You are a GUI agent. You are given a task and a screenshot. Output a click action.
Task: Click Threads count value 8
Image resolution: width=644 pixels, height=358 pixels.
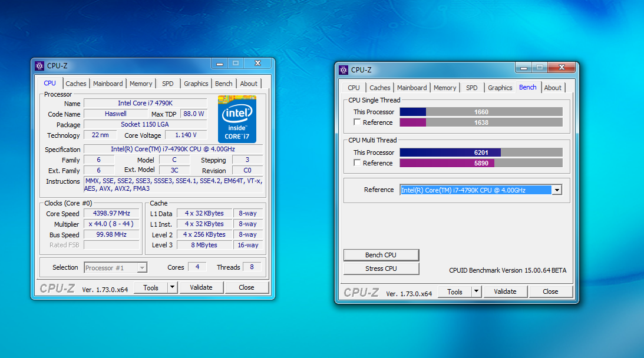tap(252, 267)
